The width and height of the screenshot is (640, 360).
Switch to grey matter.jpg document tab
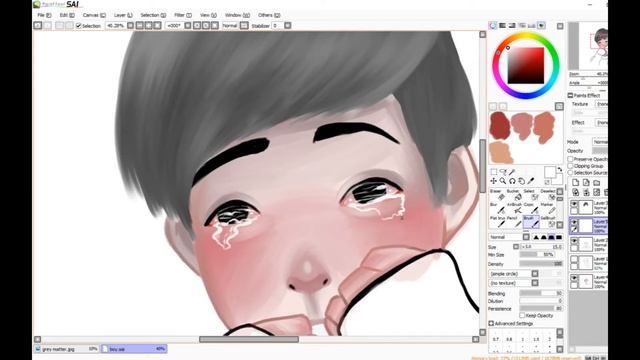(66, 349)
